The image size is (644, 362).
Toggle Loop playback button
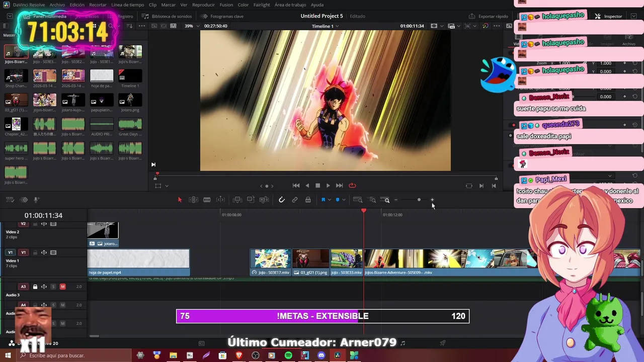point(352,186)
